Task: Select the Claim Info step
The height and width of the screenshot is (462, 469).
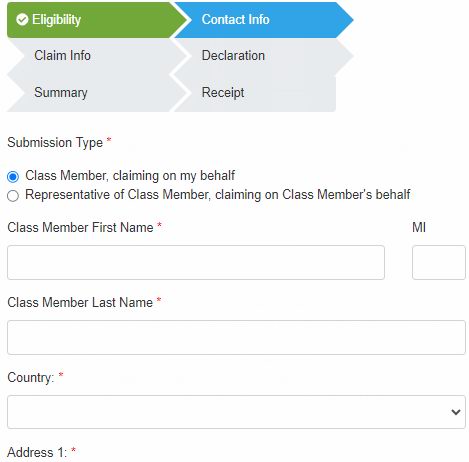Action: click(97, 56)
